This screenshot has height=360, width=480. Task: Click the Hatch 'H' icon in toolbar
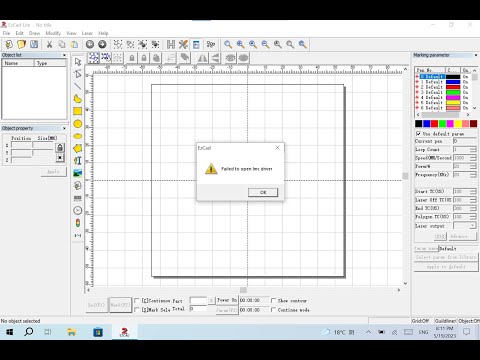click(171, 44)
